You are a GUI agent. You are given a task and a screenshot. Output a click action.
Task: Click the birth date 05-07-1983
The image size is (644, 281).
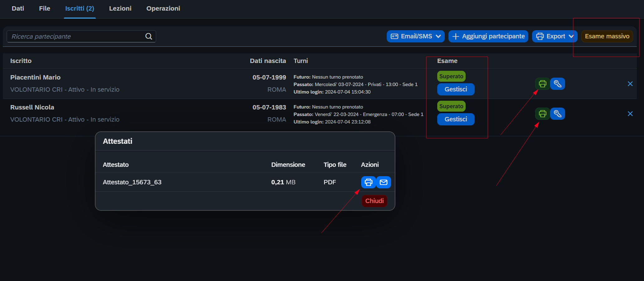269,107
